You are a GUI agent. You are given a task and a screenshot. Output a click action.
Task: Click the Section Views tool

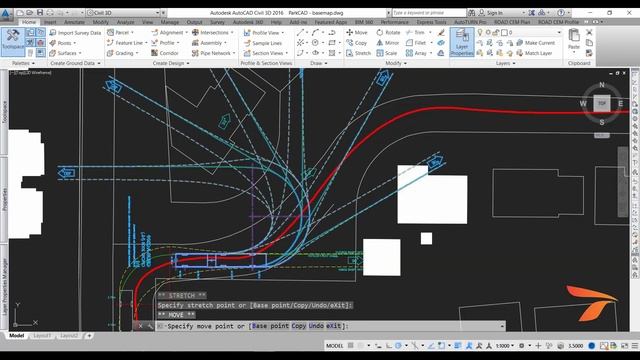tap(266, 53)
